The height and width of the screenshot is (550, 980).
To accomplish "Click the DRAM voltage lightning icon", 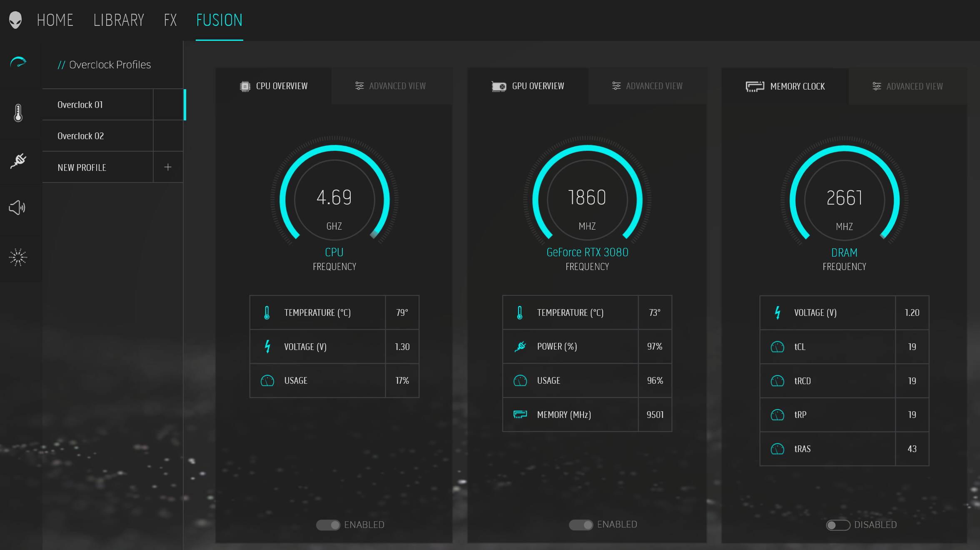I will tap(777, 312).
